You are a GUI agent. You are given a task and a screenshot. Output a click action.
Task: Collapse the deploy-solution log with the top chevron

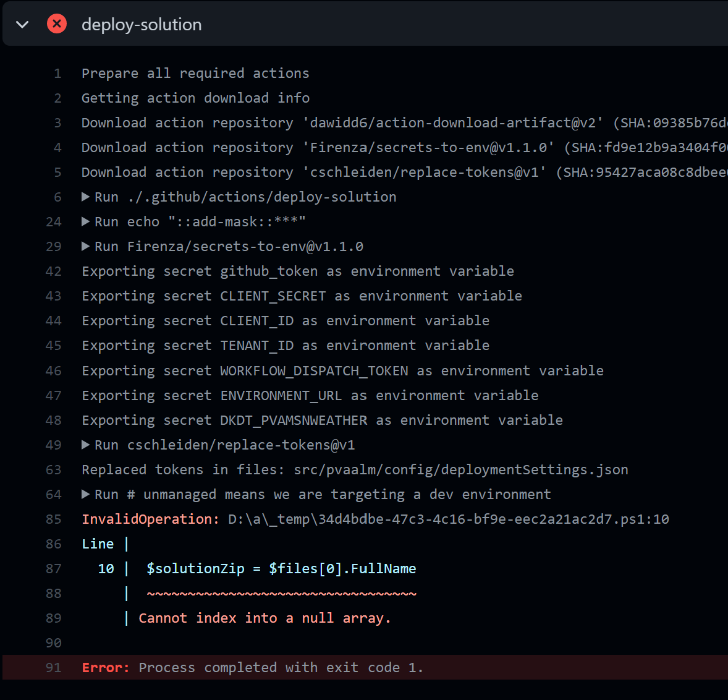(22, 25)
